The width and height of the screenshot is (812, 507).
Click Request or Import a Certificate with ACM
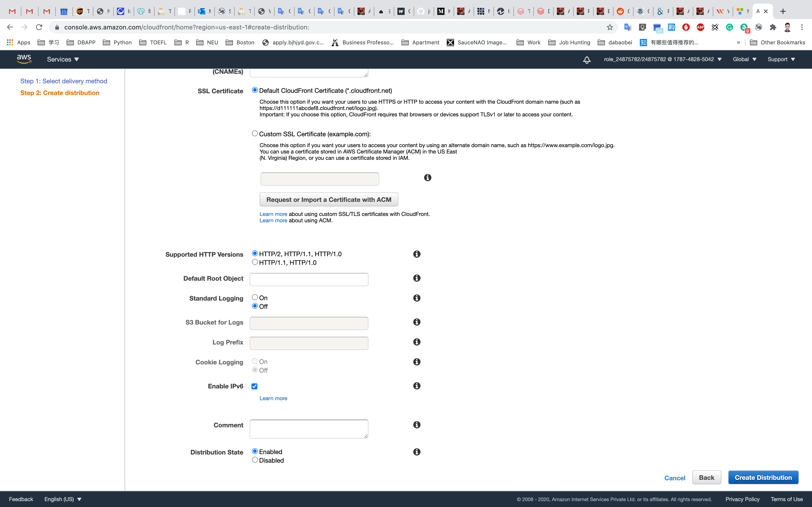(x=329, y=199)
